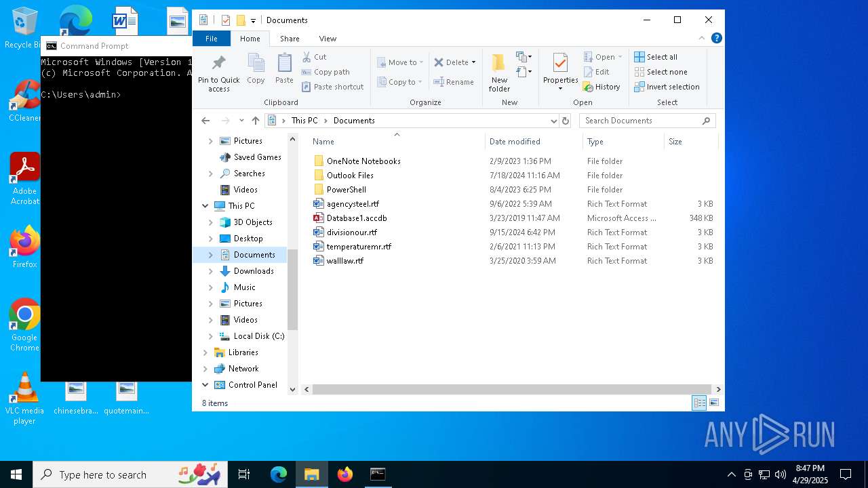The width and height of the screenshot is (868, 488).
Task: Sort by Date modified column header
Action: [534, 142]
